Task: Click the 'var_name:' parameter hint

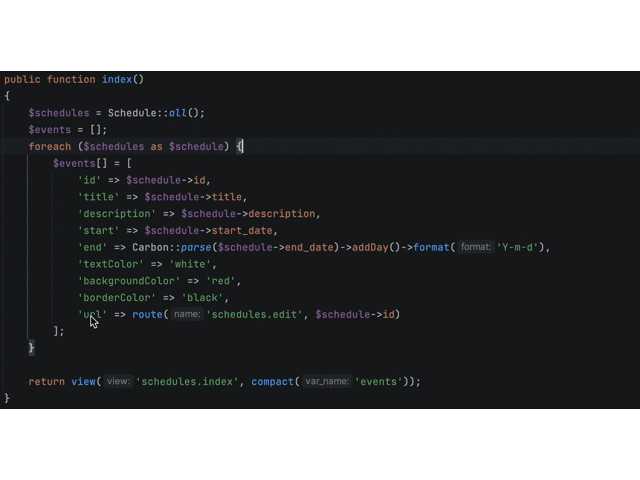Action: pyautogui.click(x=327, y=382)
